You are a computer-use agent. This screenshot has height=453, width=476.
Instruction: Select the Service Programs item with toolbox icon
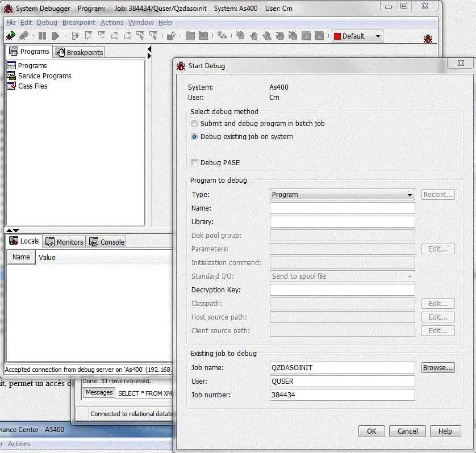(x=44, y=75)
